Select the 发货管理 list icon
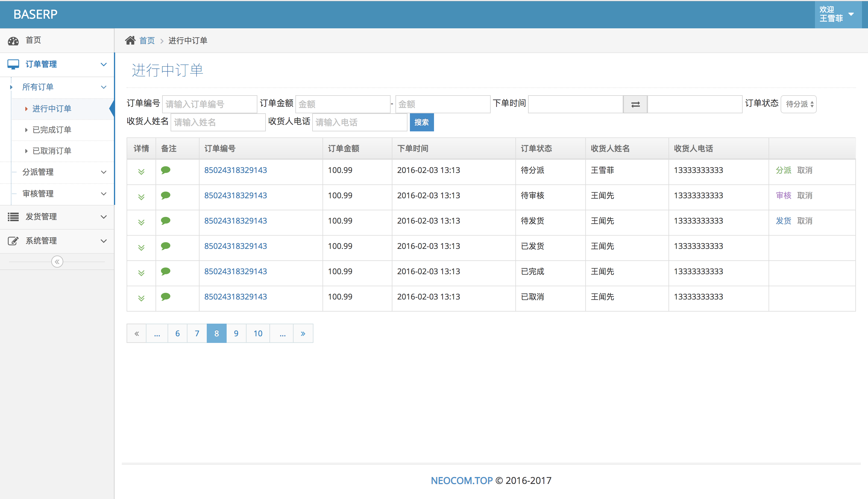Image resolution: width=868 pixels, height=499 pixels. pyautogui.click(x=13, y=217)
